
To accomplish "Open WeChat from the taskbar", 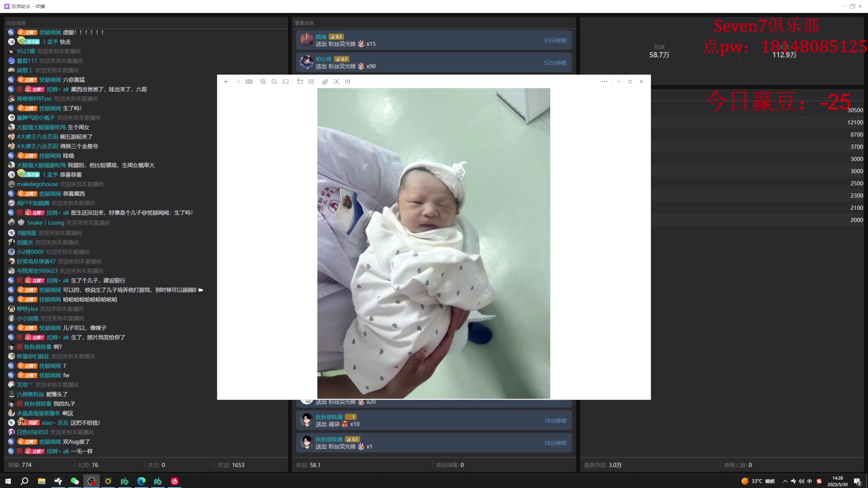I will (75, 481).
